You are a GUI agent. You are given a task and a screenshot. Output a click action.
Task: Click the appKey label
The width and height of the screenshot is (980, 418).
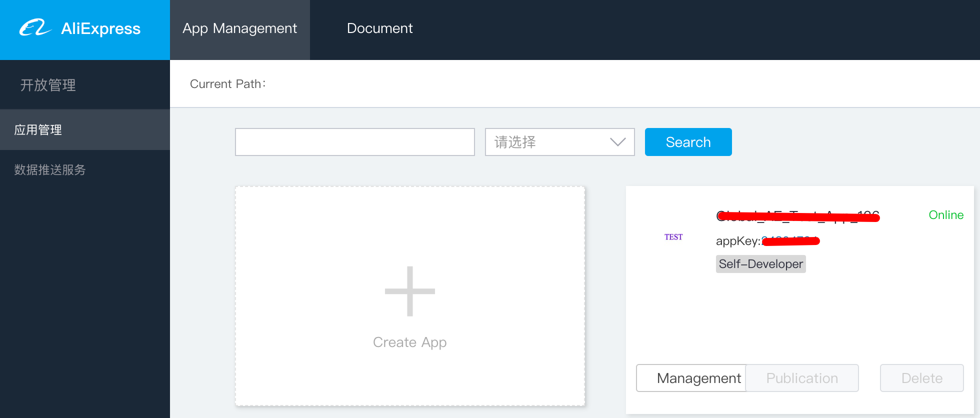pos(738,241)
